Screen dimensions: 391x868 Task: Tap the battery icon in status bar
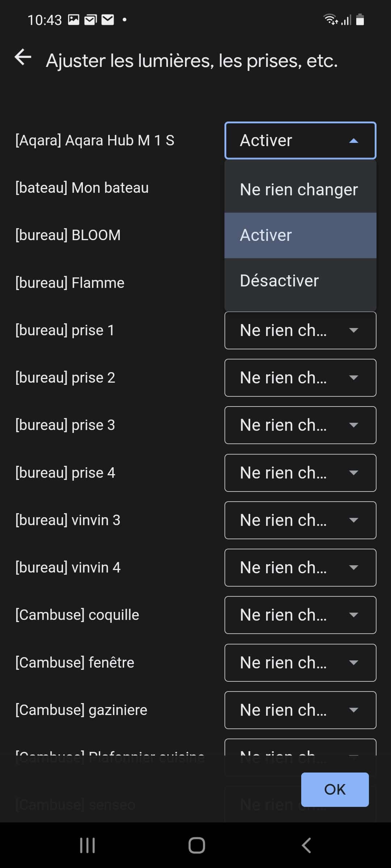click(360, 20)
